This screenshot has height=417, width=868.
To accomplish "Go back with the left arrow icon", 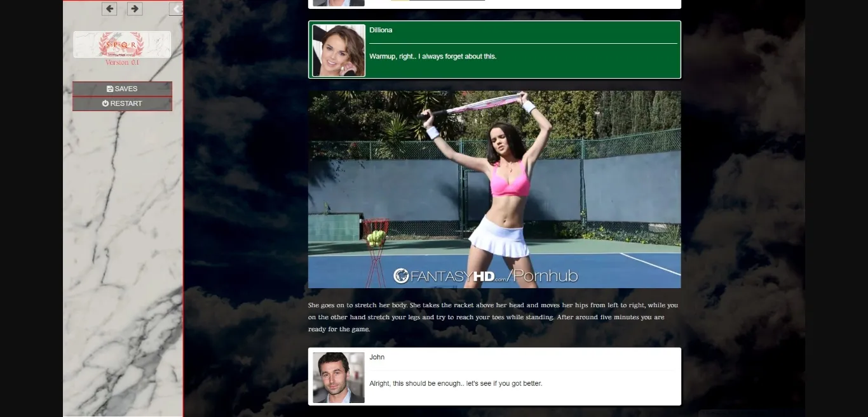I will coord(109,9).
